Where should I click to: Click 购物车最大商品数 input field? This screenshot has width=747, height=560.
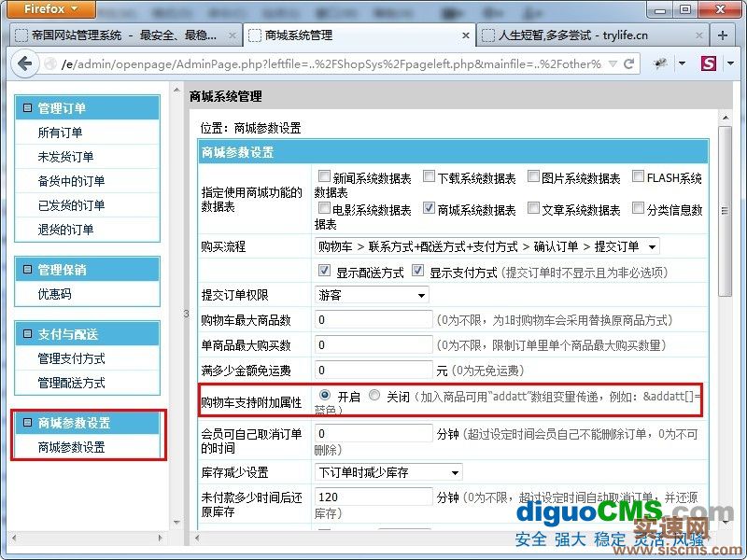pyautogui.click(x=374, y=319)
